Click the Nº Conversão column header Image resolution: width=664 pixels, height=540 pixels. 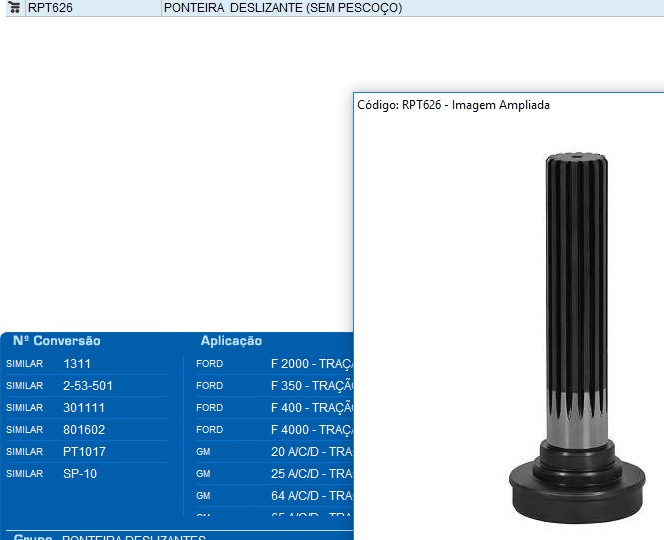(x=57, y=341)
